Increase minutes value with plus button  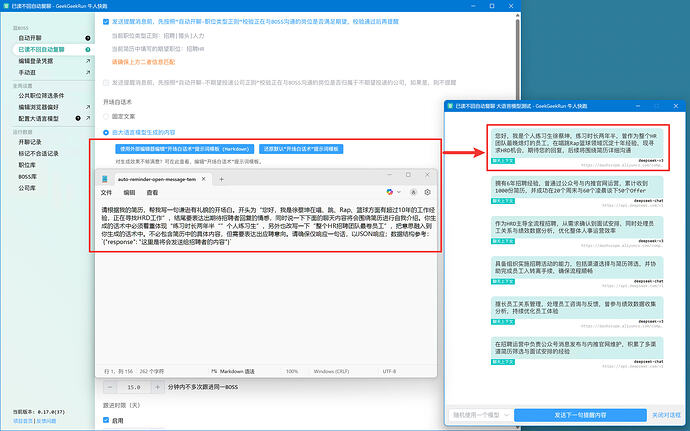tap(157, 387)
